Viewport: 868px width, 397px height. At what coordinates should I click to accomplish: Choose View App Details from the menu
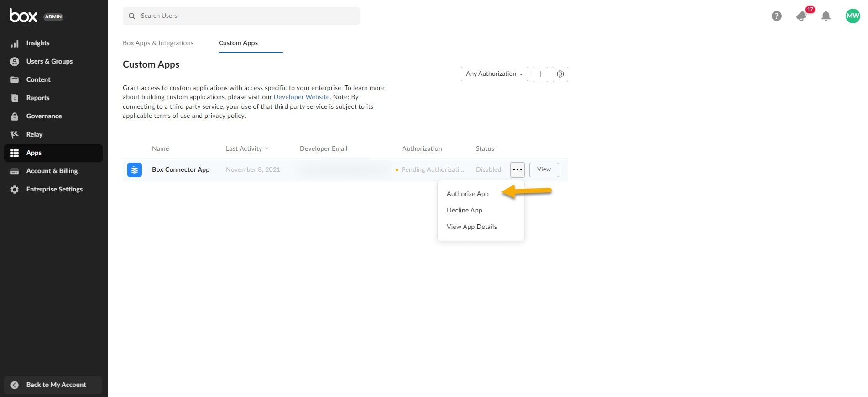(472, 227)
